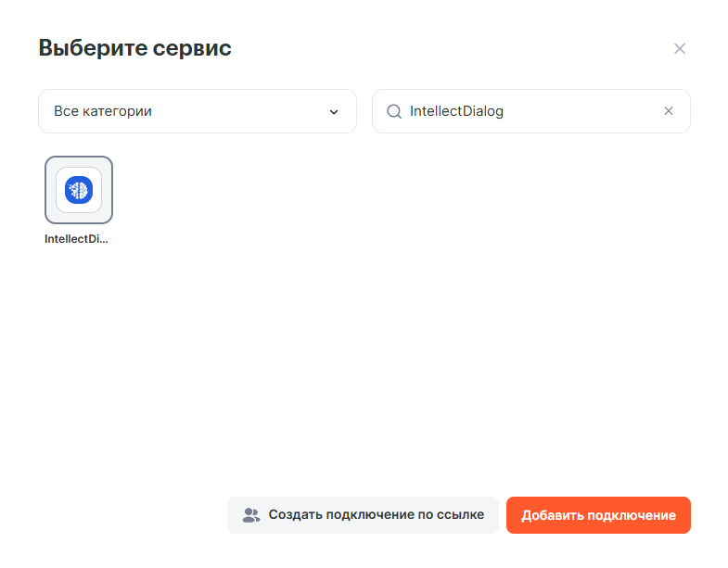Expand the category dropdown chevron arrow

pyautogui.click(x=334, y=112)
